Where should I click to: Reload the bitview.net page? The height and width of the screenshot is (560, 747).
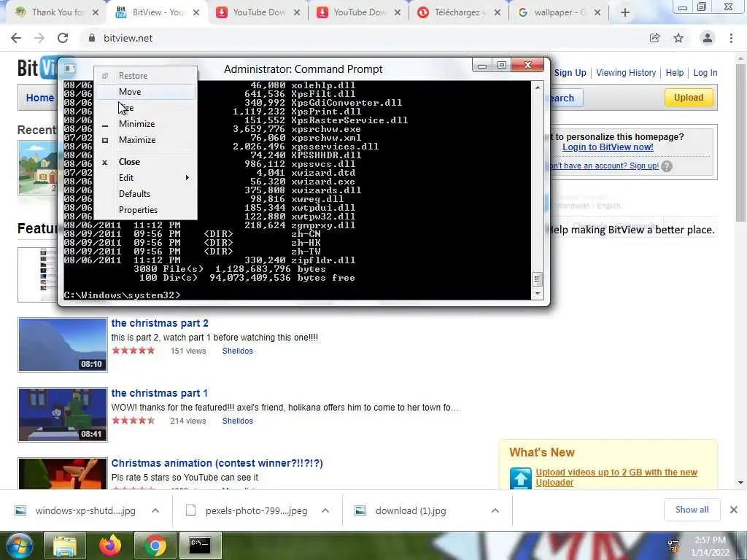pos(63,38)
